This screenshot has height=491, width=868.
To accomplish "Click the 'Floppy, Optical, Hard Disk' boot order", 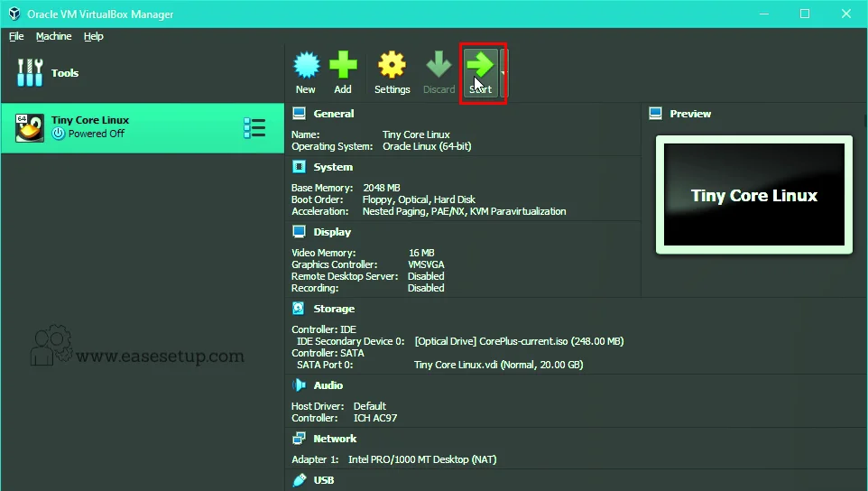I will coord(419,199).
